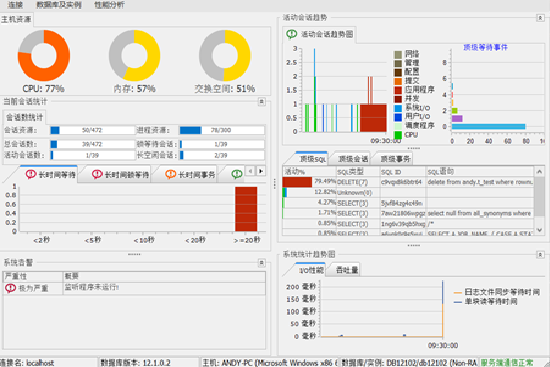
Task: Open the 连接 menu
Action: (x=15, y=5)
